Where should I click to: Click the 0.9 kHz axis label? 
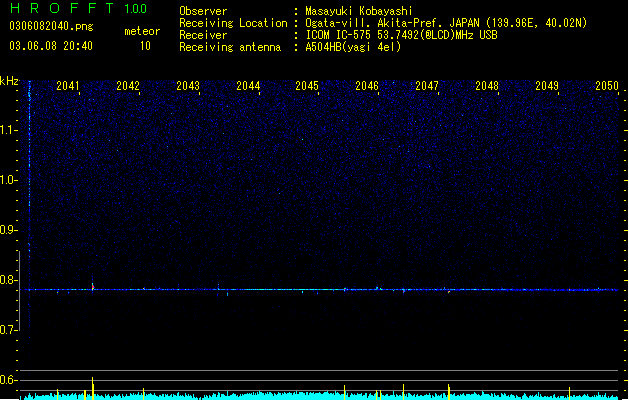tap(9, 230)
